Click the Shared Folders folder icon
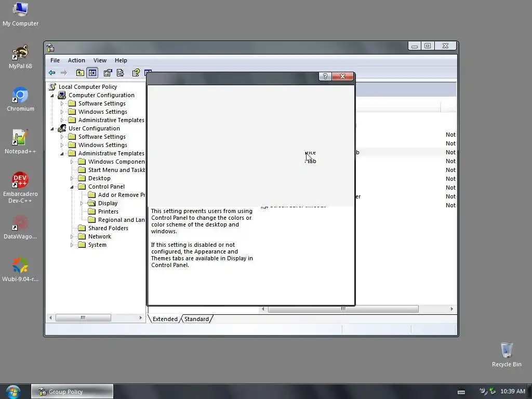532x399 pixels. click(x=82, y=228)
